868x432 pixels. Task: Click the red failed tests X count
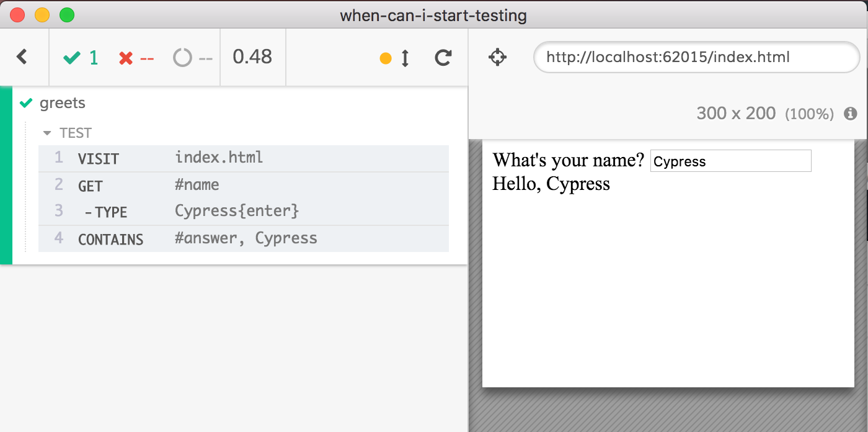click(x=136, y=58)
